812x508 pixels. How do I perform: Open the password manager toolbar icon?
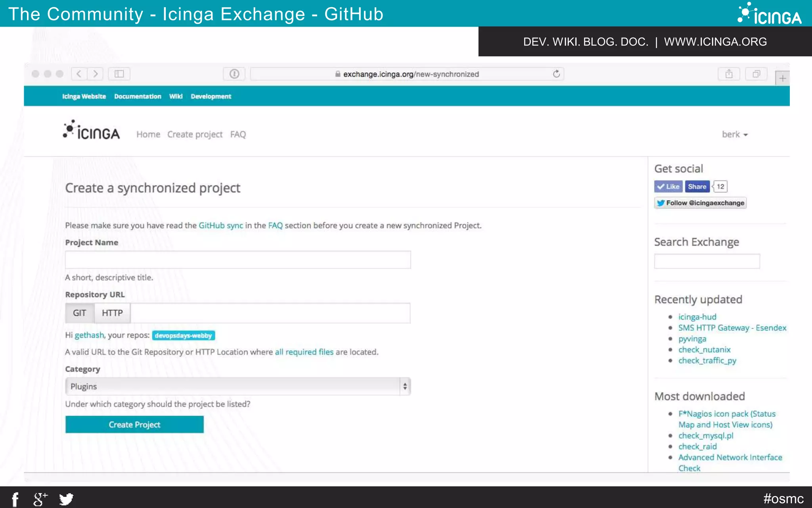234,74
